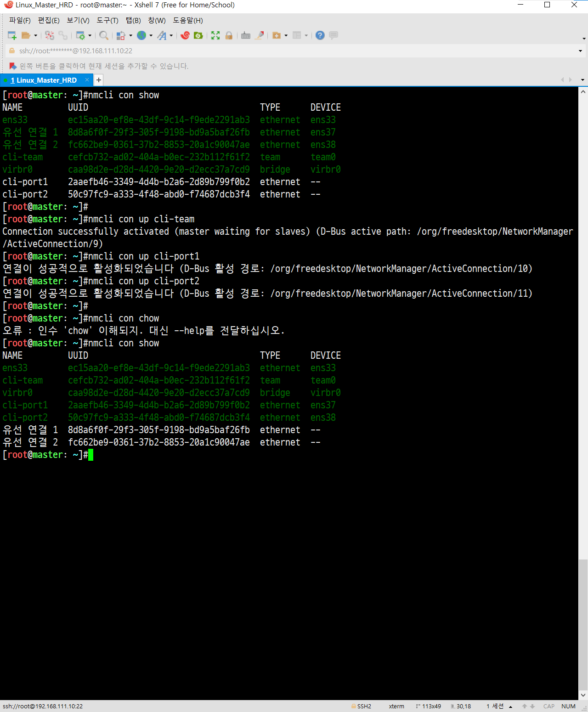The height and width of the screenshot is (712, 588).
Task: Expand the Font dropdown arrow
Action: point(171,35)
